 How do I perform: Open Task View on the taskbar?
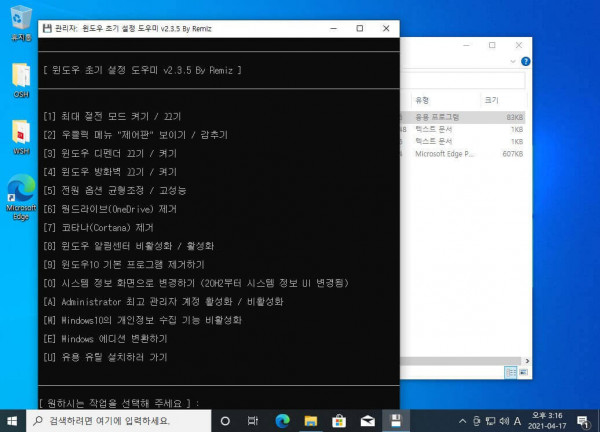pos(253,421)
